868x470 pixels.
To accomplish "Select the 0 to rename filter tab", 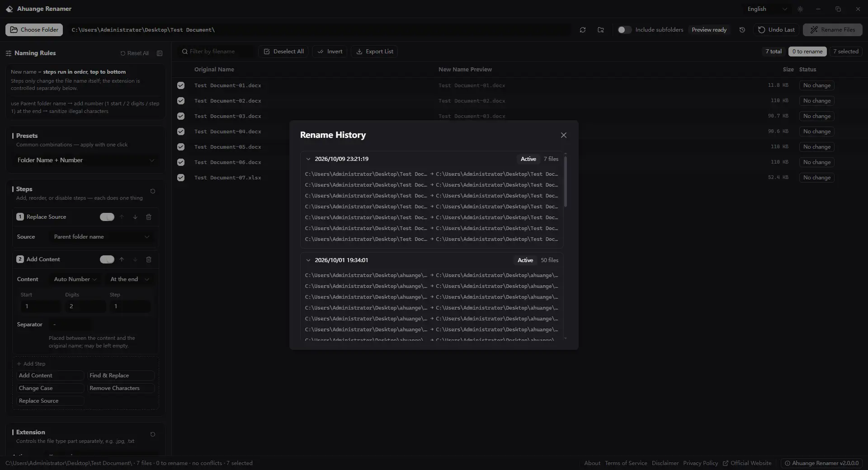I will pos(807,52).
